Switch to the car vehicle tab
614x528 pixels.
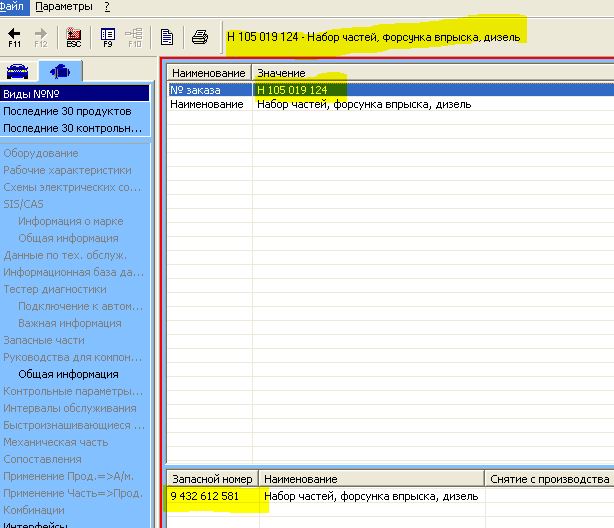tap(21, 71)
